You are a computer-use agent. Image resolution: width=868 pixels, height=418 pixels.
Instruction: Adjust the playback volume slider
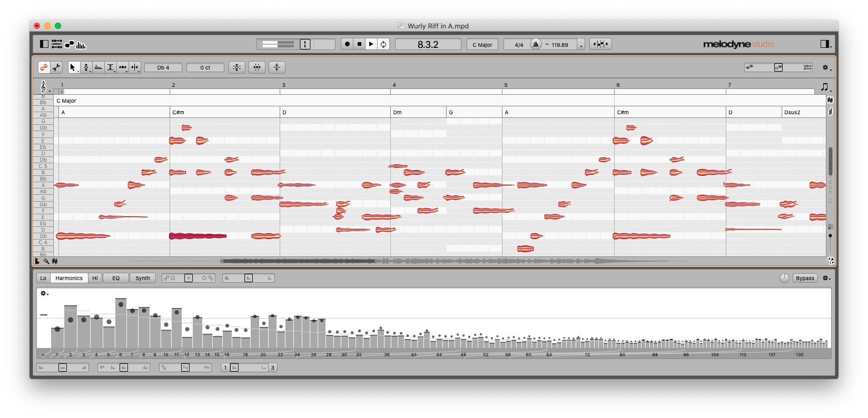tap(278, 44)
